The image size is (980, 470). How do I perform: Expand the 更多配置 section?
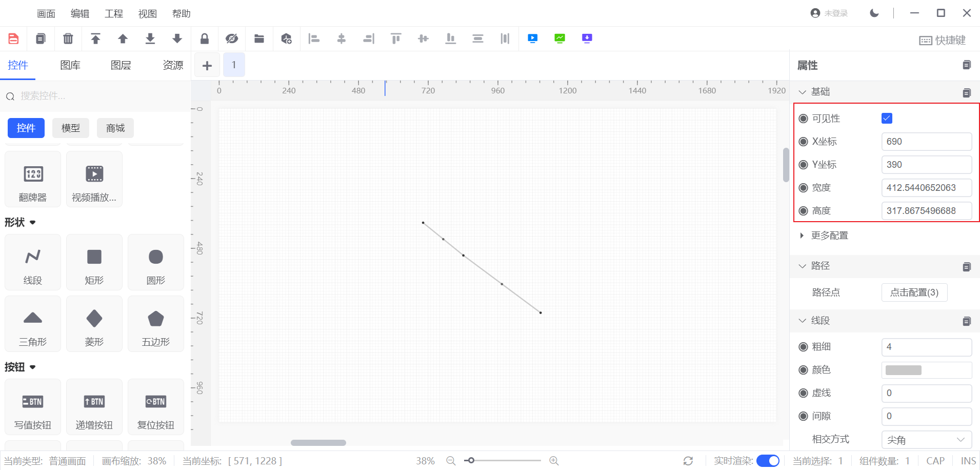829,236
